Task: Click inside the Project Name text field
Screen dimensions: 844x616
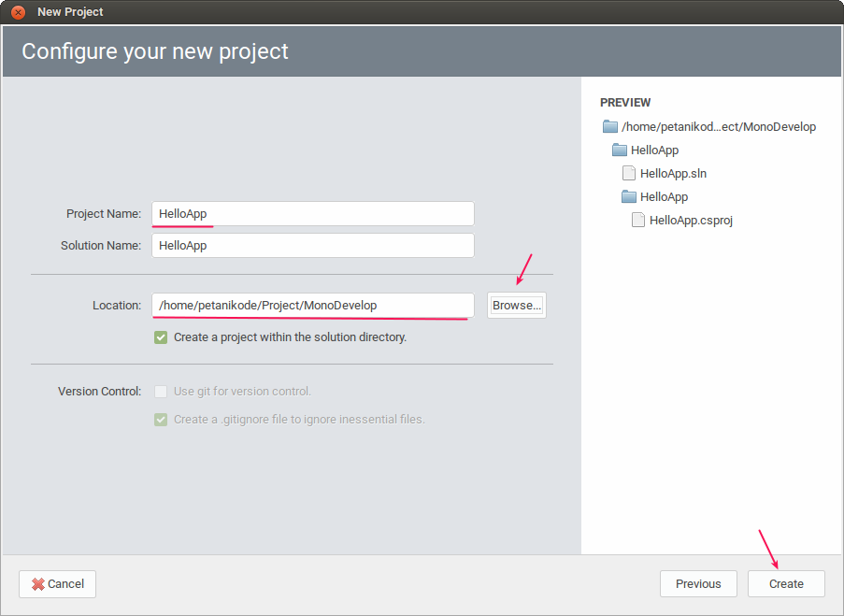Action: pyautogui.click(x=313, y=213)
